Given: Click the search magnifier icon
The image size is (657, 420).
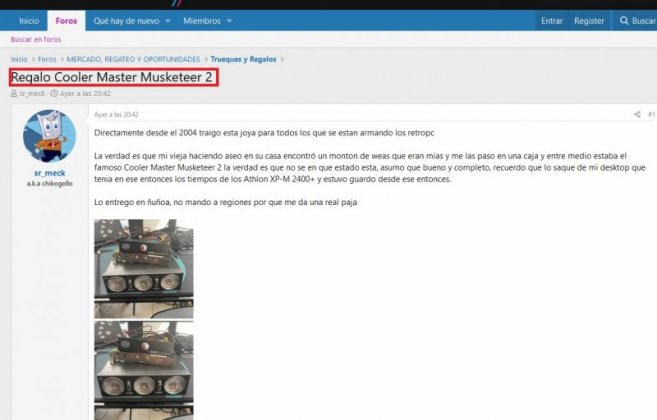Looking at the screenshot, I should pyautogui.click(x=624, y=20).
